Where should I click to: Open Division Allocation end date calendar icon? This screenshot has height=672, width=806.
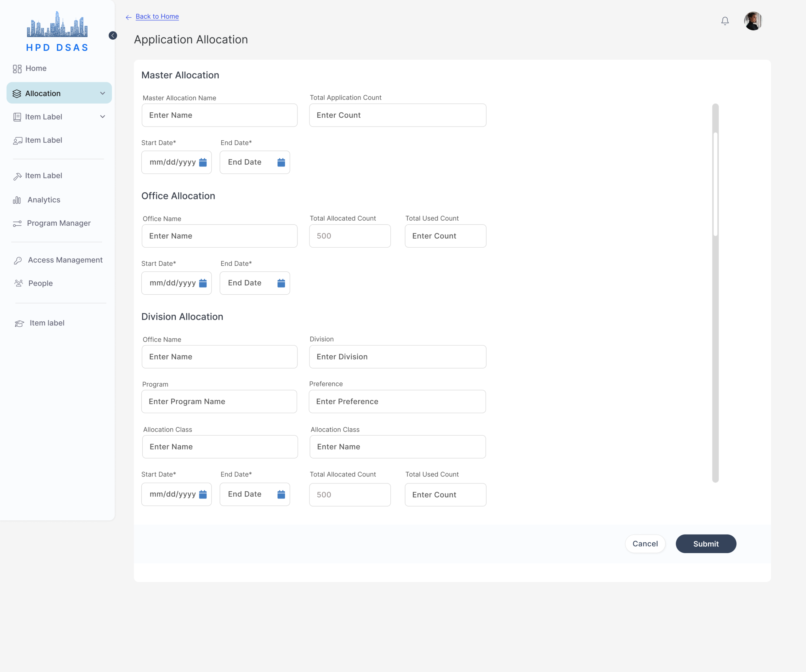click(281, 494)
